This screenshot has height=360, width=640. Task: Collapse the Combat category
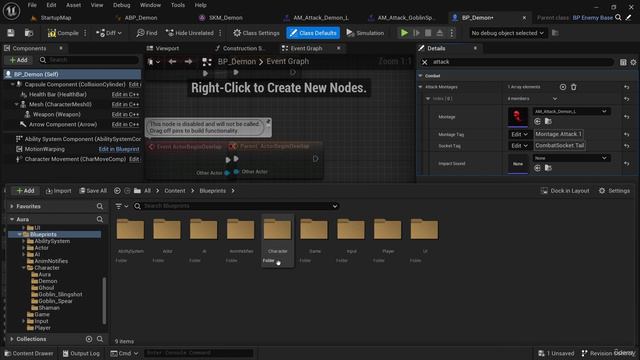(420, 76)
